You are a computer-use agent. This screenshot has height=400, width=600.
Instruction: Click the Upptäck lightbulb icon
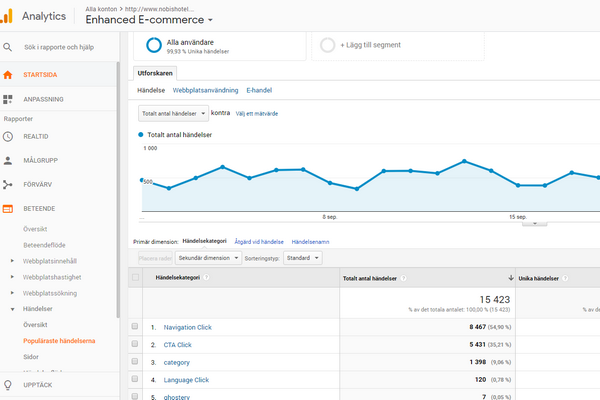pyautogui.click(x=8, y=385)
